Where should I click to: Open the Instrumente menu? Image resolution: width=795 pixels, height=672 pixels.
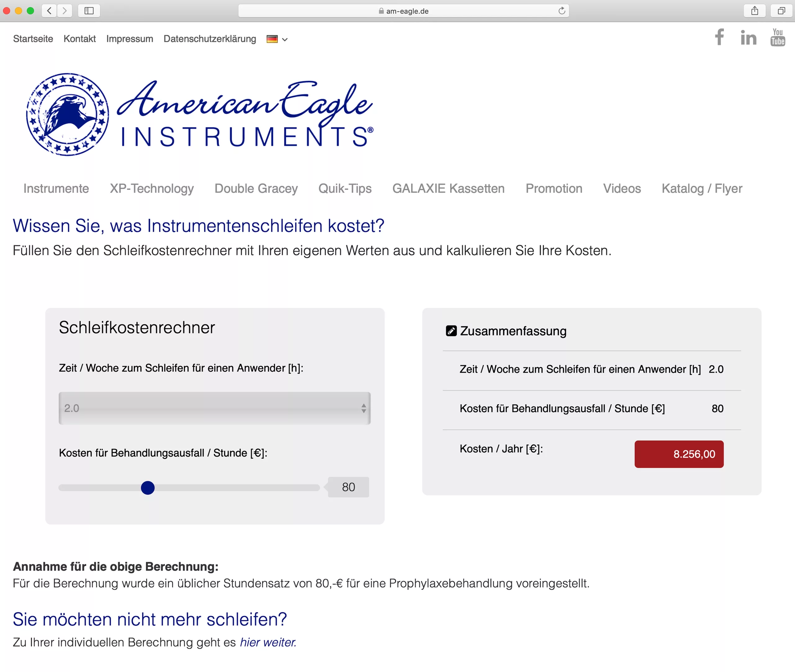(x=56, y=189)
